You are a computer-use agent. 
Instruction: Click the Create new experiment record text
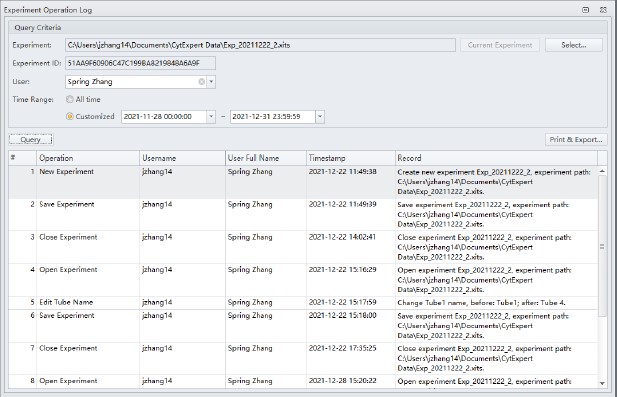(494, 182)
